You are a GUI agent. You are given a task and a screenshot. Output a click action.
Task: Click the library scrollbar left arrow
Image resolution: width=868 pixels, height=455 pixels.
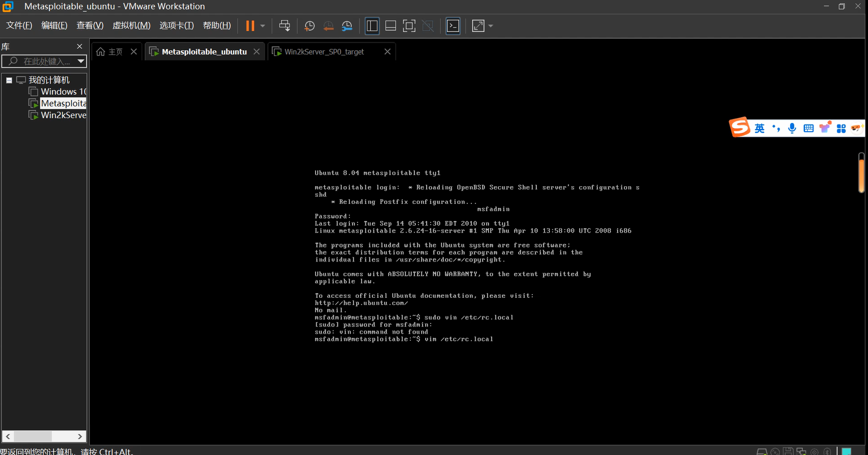click(x=8, y=436)
